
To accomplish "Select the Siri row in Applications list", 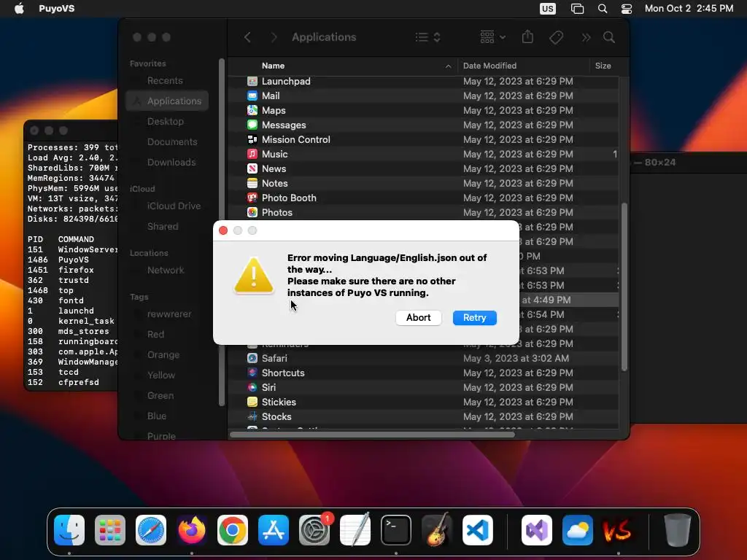I will (424, 388).
